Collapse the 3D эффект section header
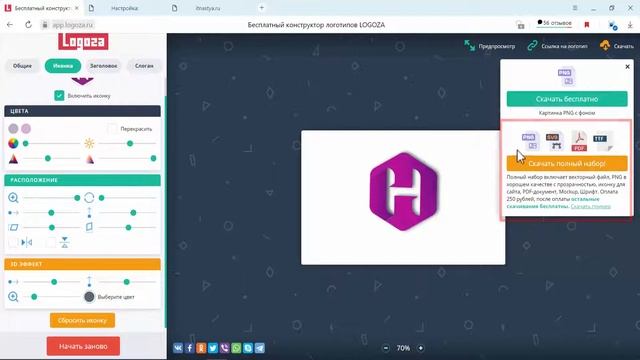This screenshot has width=640, height=360. (82, 264)
